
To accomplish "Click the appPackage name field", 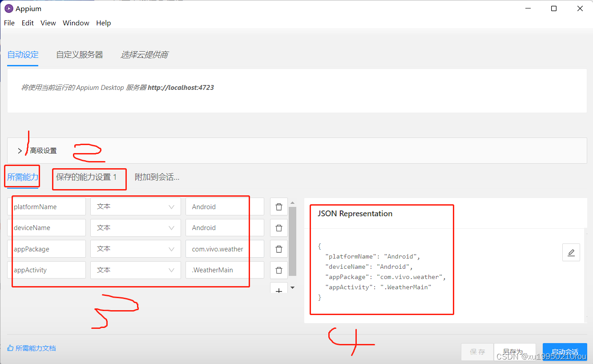I will tap(46, 249).
